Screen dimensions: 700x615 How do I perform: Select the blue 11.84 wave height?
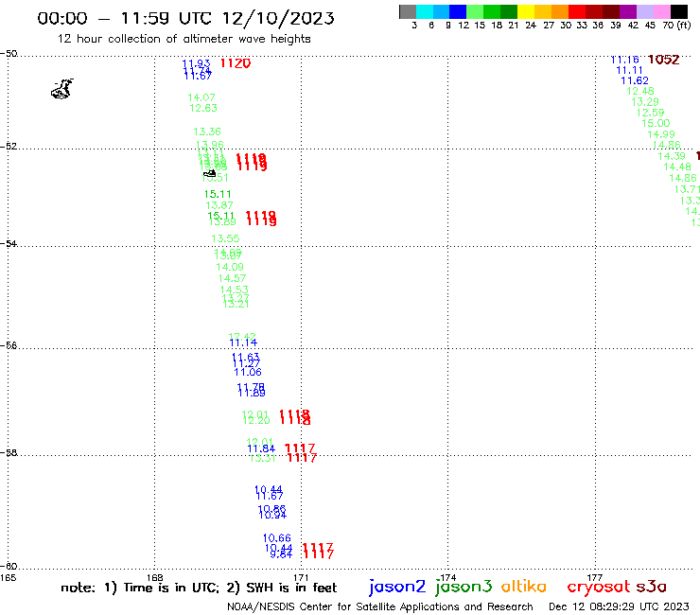(262, 448)
